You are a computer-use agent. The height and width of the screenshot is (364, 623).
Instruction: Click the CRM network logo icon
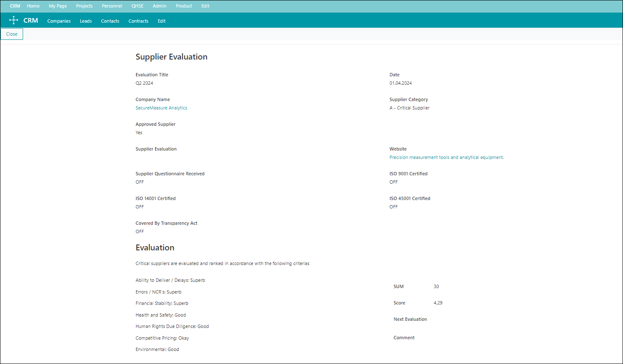(14, 20)
